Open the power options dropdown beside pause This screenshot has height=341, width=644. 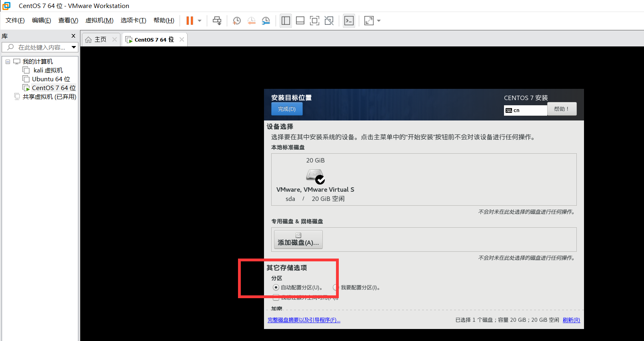click(x=200, y=21)
